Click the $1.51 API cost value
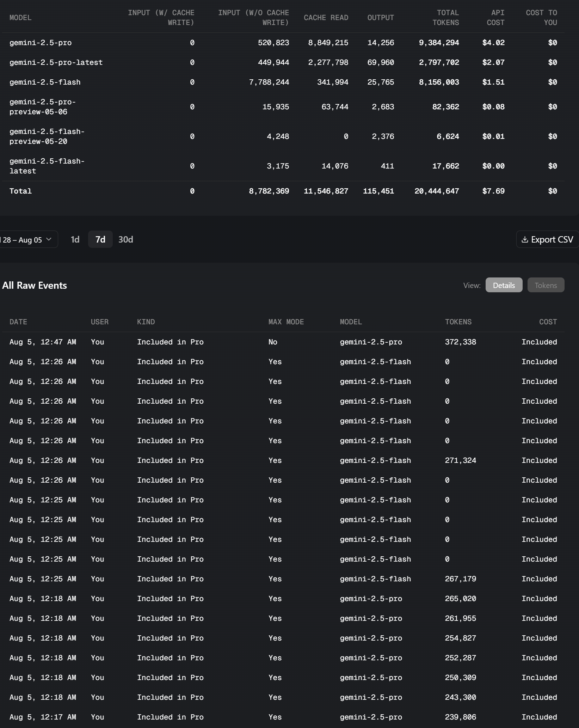The height and width of the screenshot is (728, 579). (493, 82)
